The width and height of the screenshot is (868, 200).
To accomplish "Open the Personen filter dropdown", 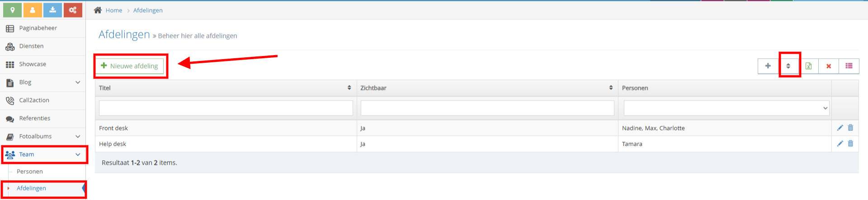I will [726, 108].
